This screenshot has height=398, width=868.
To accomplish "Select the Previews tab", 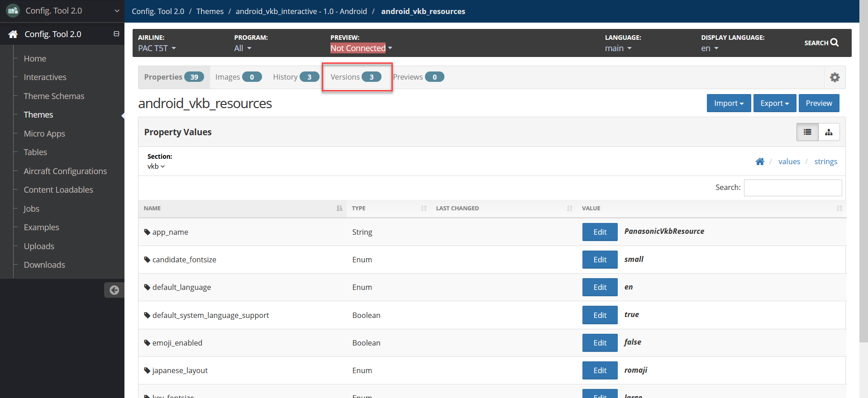I will pyautogui.click(x=418, y=77).
